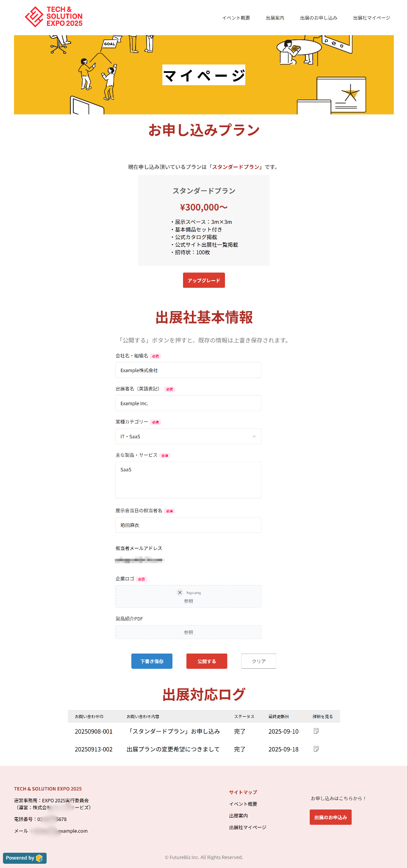This screenshot has width=408, height=868.
Task: Open details for inquiry 20250913-002
Action: click(x=316, y=749)
